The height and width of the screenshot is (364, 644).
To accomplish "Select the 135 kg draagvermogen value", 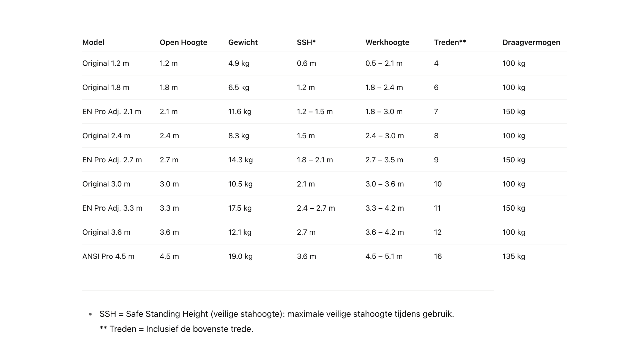I will 514,256.
